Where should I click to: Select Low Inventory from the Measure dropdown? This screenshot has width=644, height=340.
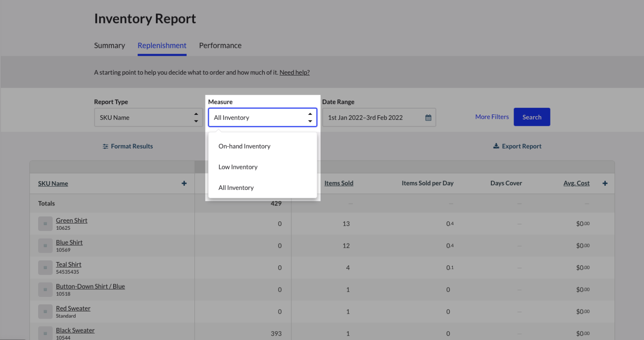(238, 167)
